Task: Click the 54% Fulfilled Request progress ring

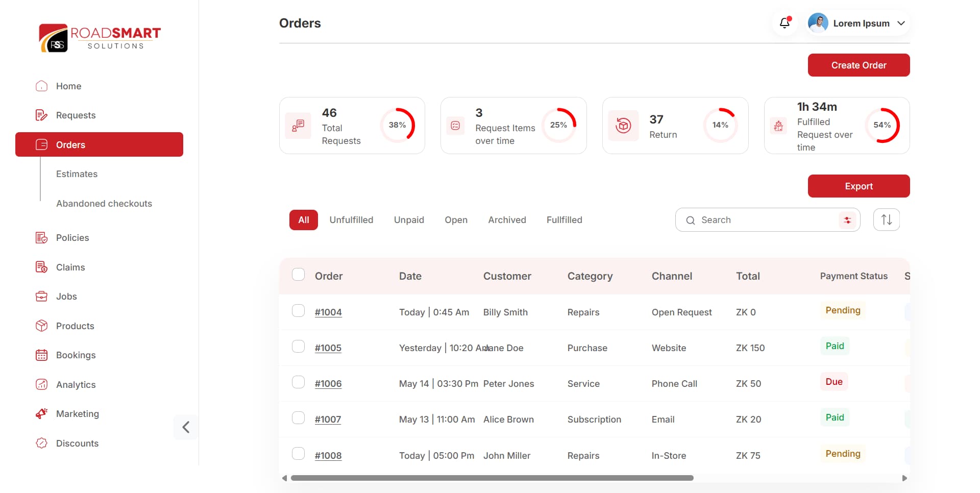Action: point(882,125)
